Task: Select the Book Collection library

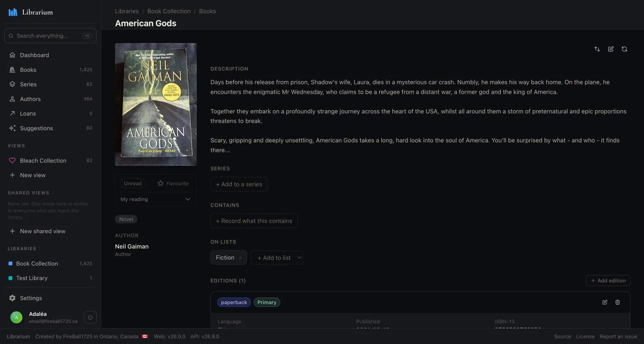Action: pos(50,263)
